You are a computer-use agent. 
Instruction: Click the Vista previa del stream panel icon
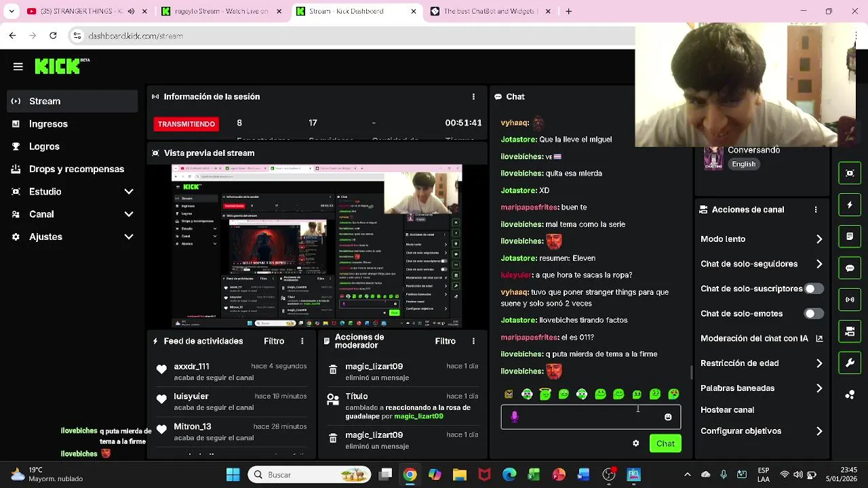tap(156, 153)
